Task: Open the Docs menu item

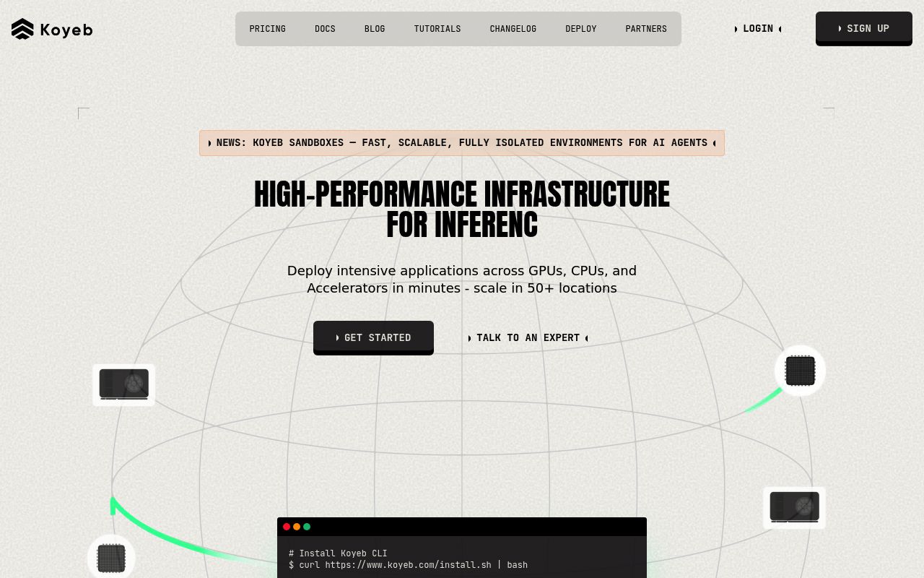Action: (325, 29)
